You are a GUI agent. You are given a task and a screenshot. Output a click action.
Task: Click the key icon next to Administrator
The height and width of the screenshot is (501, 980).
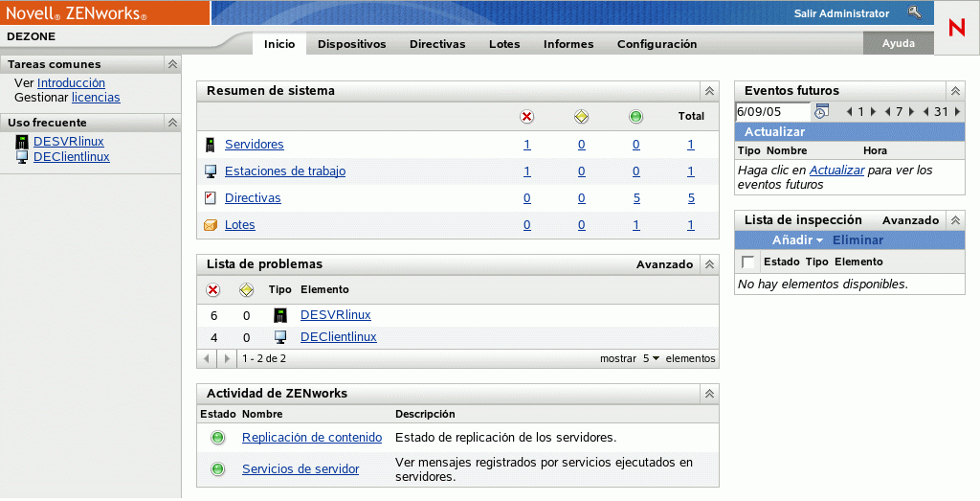[x=914, y=12]
